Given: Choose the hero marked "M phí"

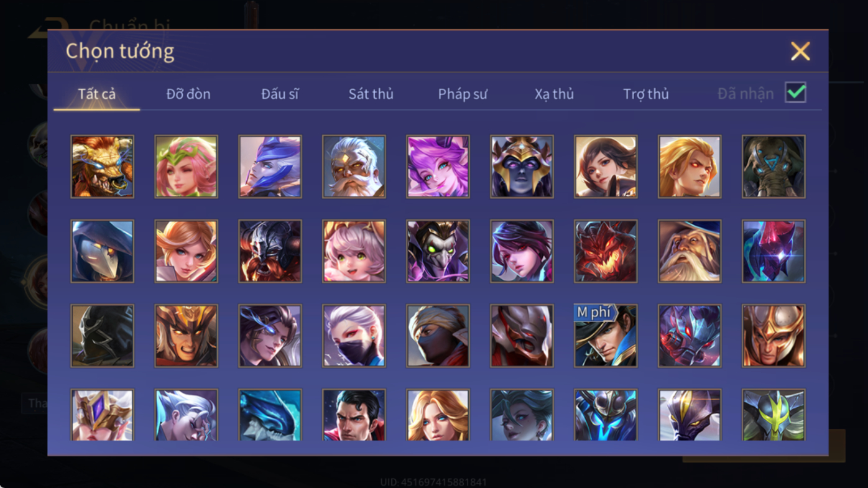Looking at the screenshot, I should (x=606, y=336).
